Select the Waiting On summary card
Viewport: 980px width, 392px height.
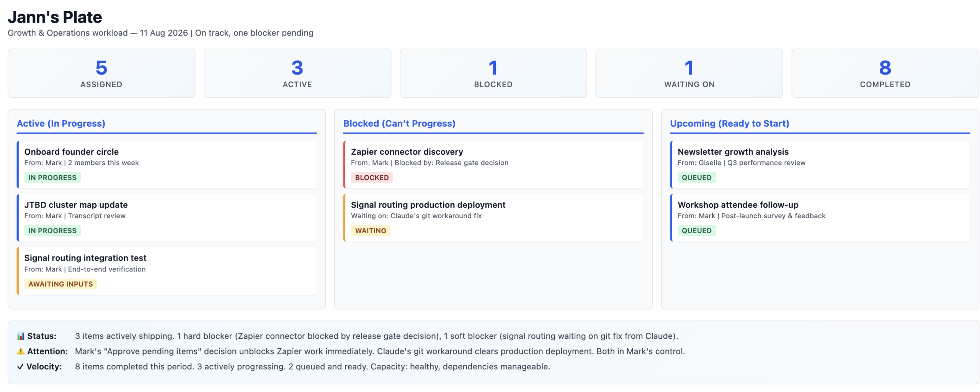689,73
